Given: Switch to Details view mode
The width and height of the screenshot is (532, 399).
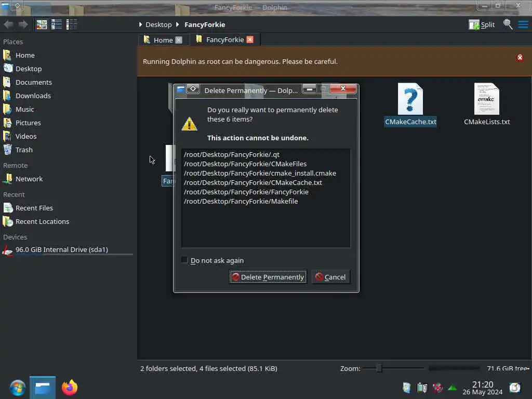Looking at the screenshot, I should pos(71,24).
